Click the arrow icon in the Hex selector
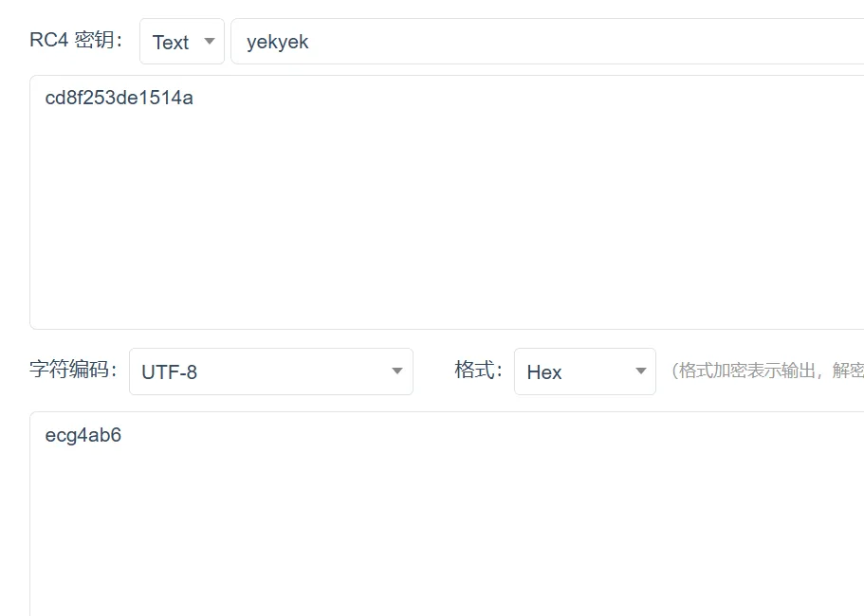The image size is (864, 616). 640,371
